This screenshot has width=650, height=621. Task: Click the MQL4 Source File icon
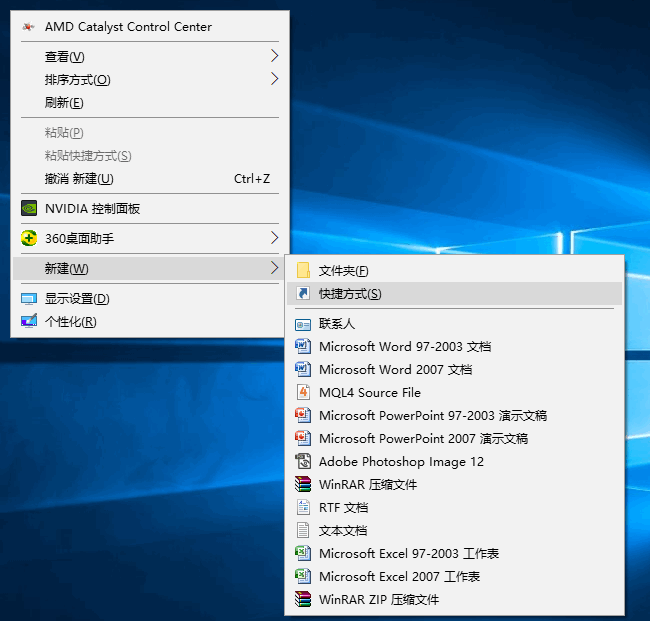tap(303, 393)
